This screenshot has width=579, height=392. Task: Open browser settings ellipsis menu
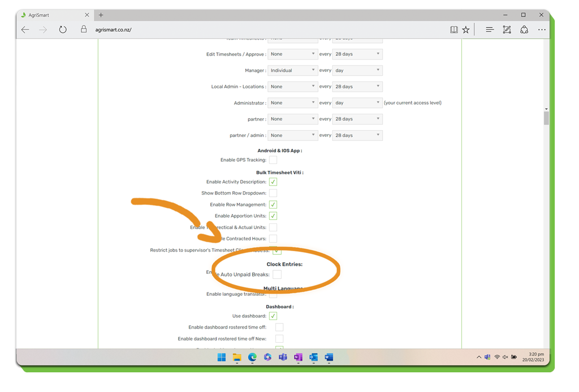coord(542,30)
